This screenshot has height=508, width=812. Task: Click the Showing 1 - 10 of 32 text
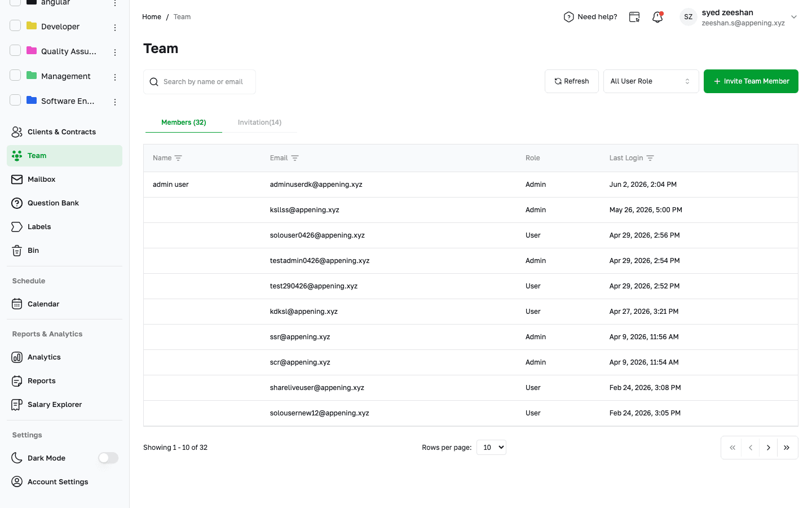point(175,448)
